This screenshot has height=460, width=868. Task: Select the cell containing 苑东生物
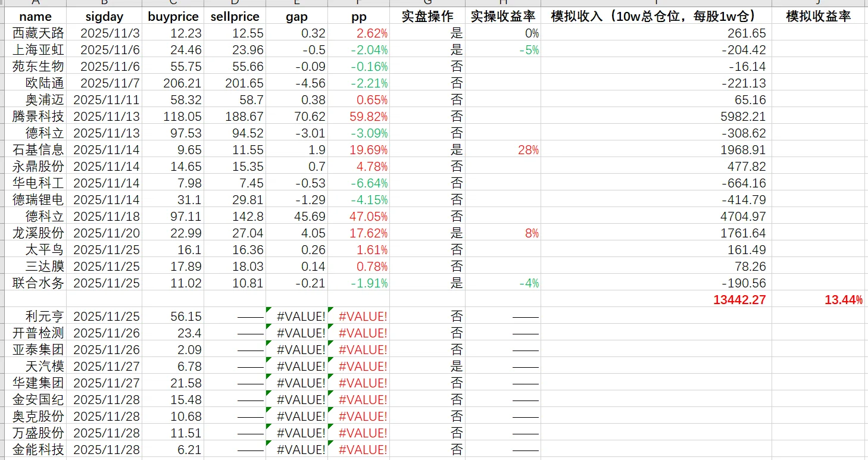[x=35, y=66]
